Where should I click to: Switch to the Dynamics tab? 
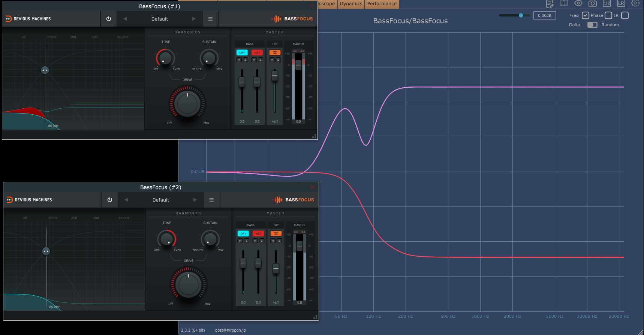click(351, 4)
